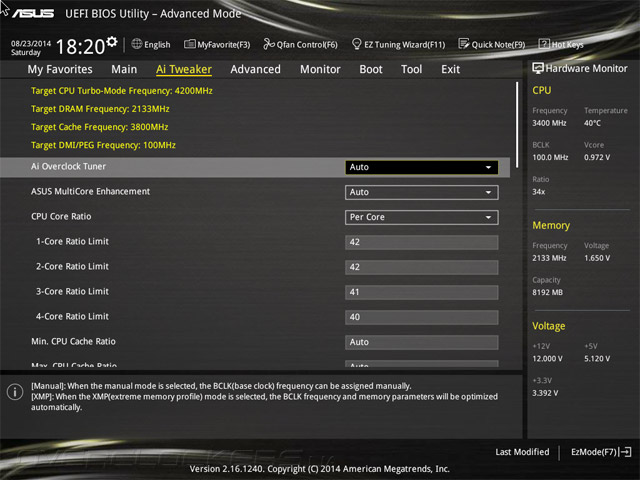Click the EzMode exit arrow icon
Viewport: 640px width, 480px height.
click(x=625, y=452)
